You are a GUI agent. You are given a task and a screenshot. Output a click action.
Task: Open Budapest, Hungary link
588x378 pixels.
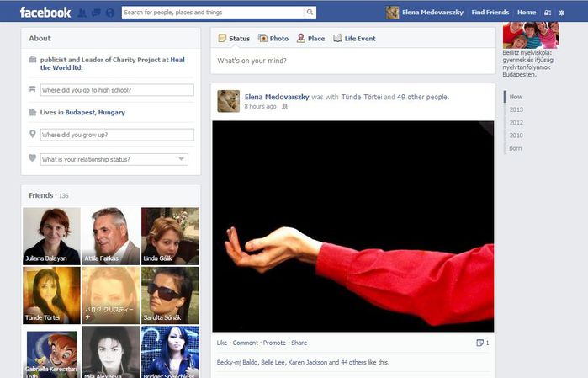pos(95,112)
